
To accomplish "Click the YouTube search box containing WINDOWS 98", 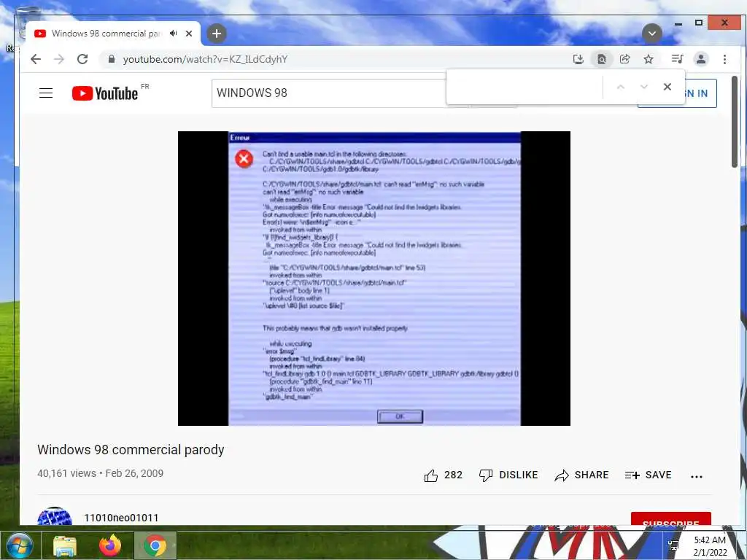I will click(x=329, y=93).
